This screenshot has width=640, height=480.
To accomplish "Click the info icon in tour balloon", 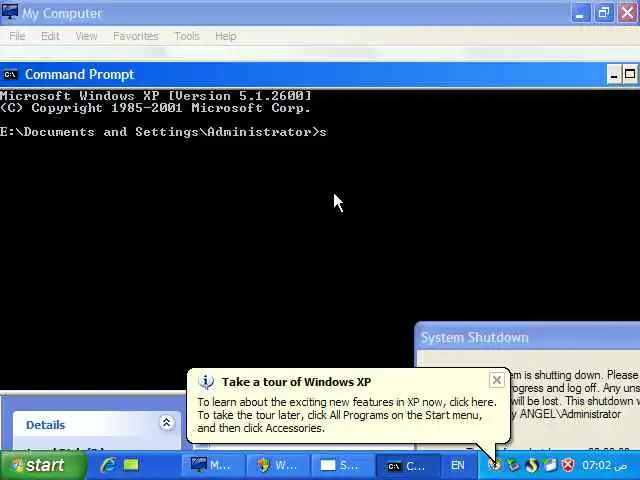I will tap(206, 382).
